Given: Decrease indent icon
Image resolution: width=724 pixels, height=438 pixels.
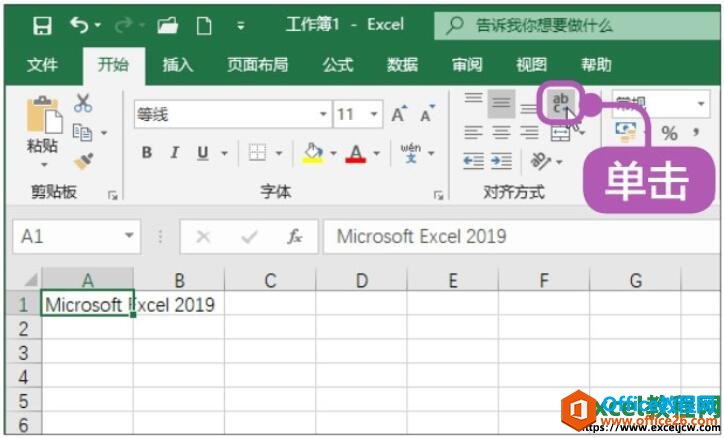Looking at the screenshot, I should pyautogui.click(x=474, y=161).
